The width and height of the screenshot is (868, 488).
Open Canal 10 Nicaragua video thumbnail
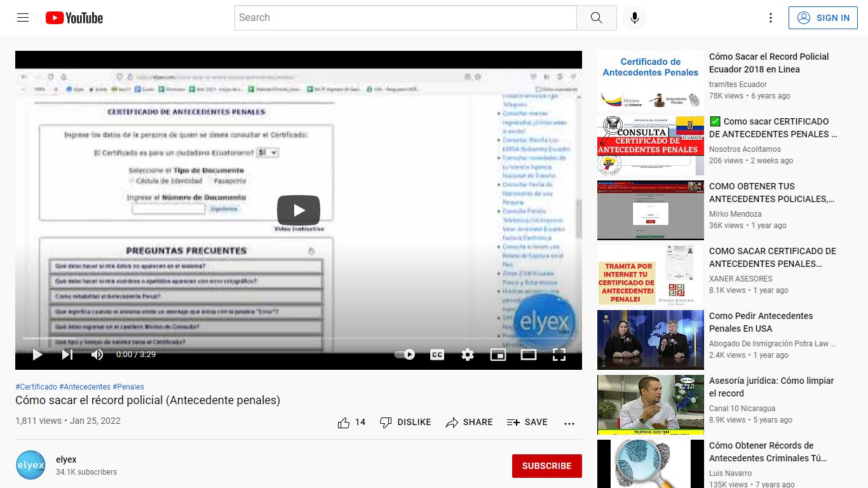tap(651, 405)
